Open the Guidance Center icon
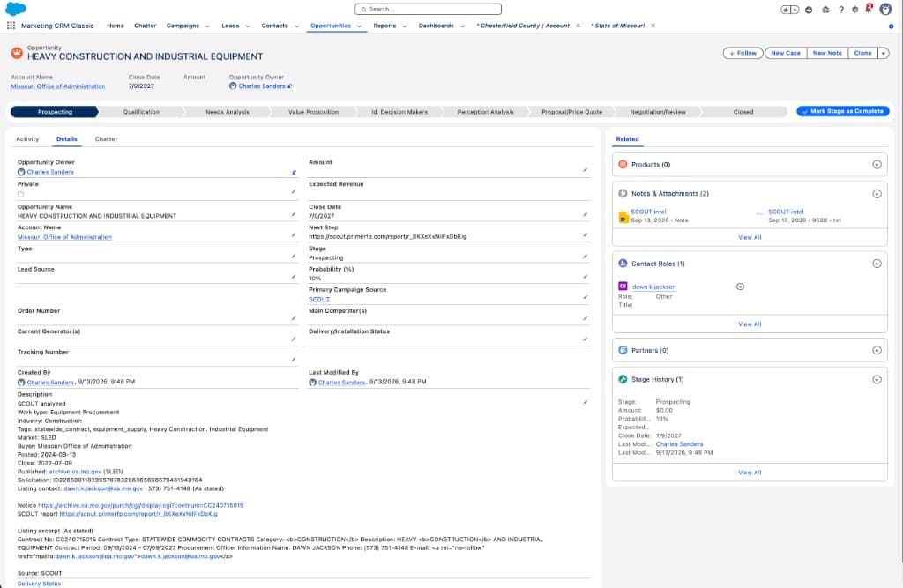 [x=825, y=10]
